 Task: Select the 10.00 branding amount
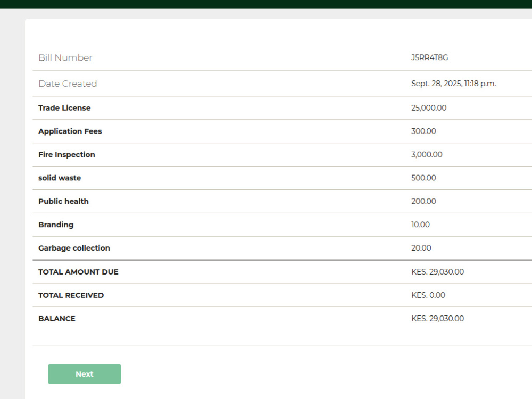(420, 225)
